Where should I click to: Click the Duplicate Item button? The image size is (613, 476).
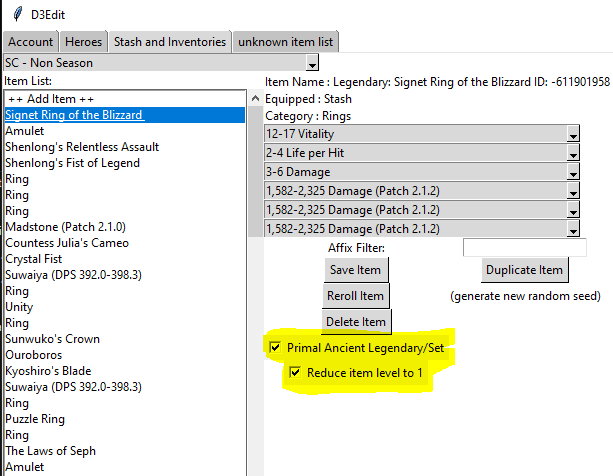tap(524, 270)
